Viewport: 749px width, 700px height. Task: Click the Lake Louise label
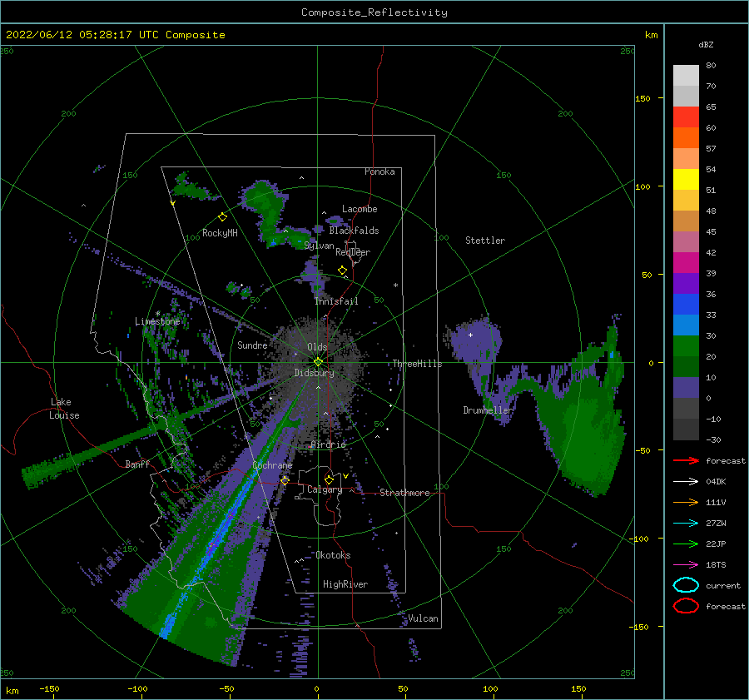coord(64,409)
